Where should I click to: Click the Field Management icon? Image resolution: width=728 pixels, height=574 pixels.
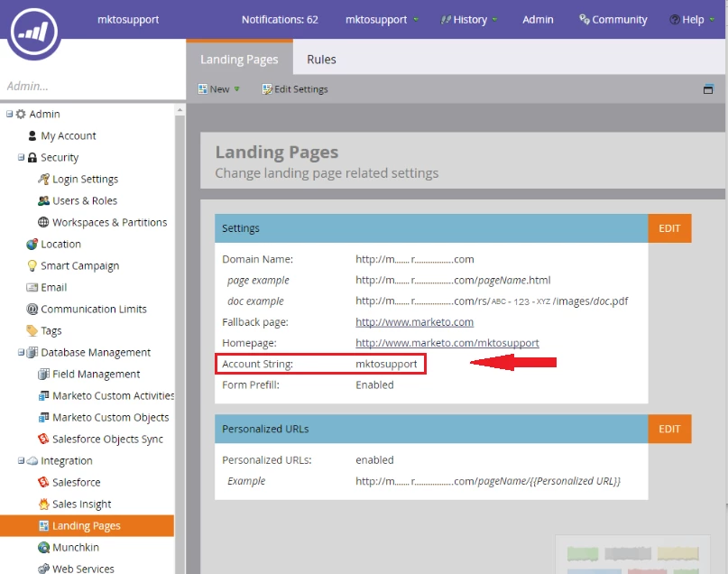[43, 374]
